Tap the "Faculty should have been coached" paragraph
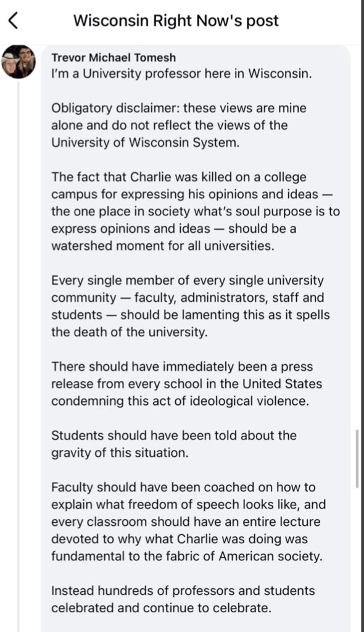Screen dimensions: 364x632 tap(189, 522)
